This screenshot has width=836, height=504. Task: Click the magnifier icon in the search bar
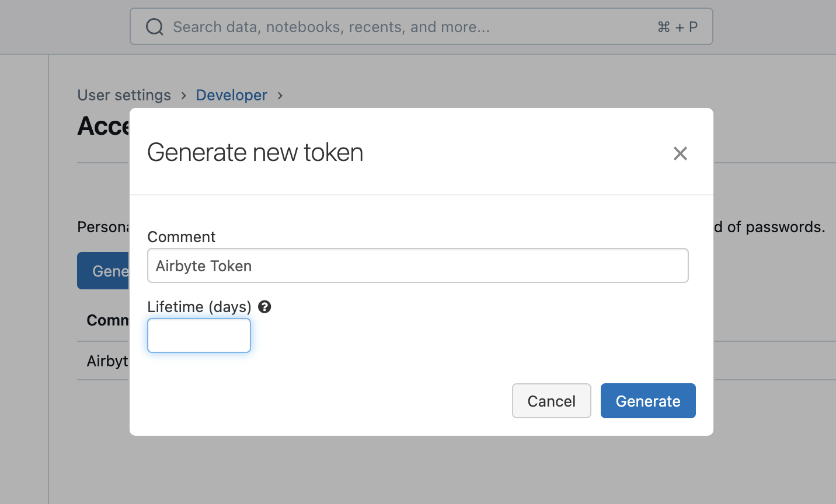click(x=155, y=27)
